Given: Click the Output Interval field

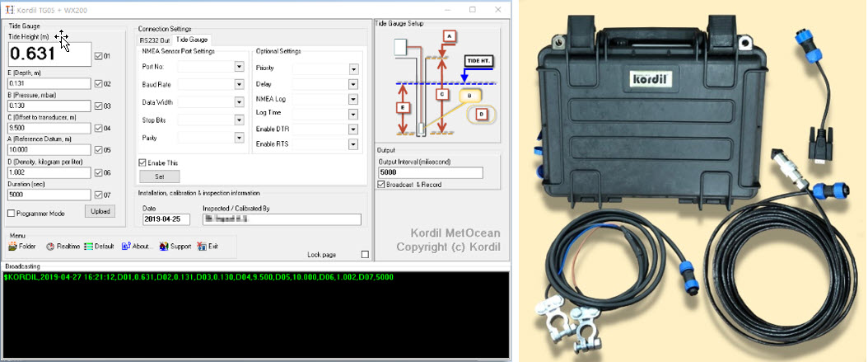Looking at the screenshot, I should click(430, 173).
